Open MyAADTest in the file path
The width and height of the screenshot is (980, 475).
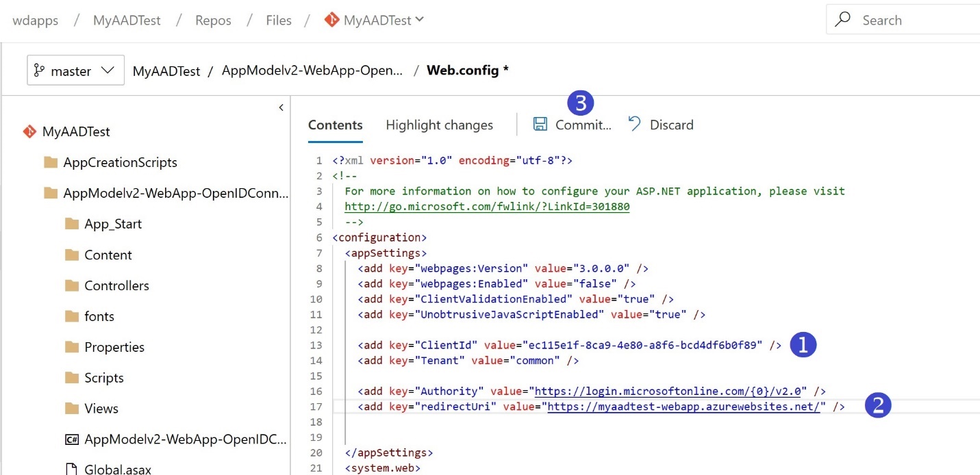click(x=166, y=70)
